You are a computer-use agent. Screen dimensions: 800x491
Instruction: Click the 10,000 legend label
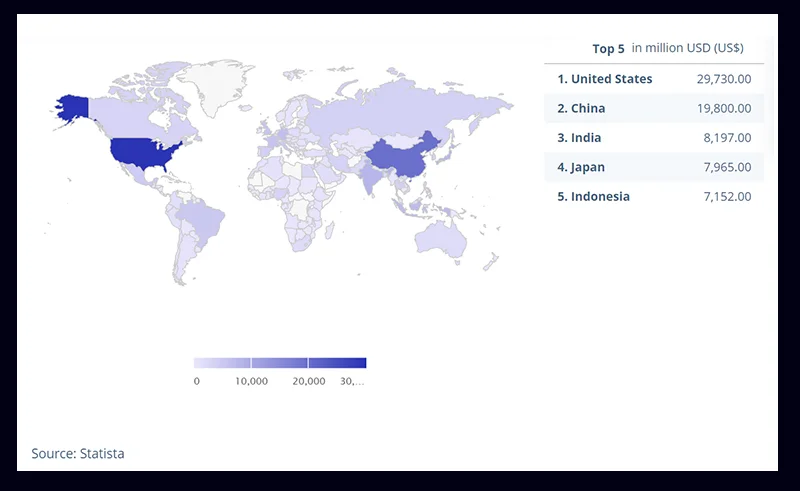(251, 382)
